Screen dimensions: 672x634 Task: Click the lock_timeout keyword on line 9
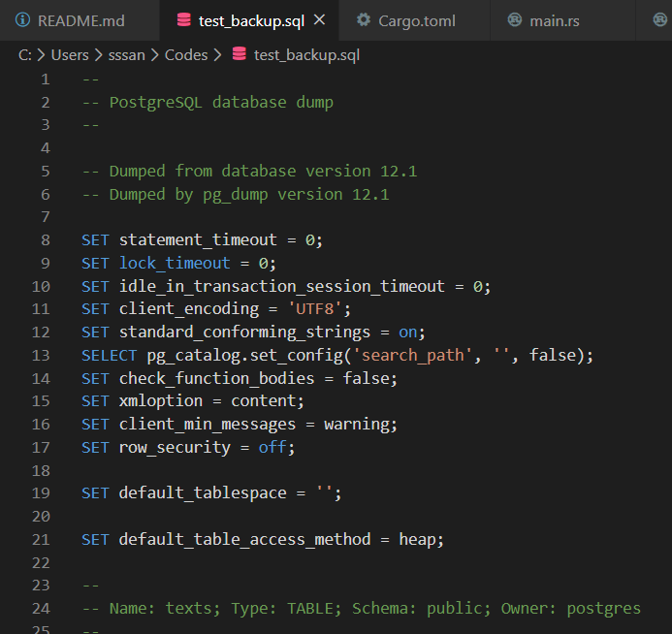[x=175, y=263]
